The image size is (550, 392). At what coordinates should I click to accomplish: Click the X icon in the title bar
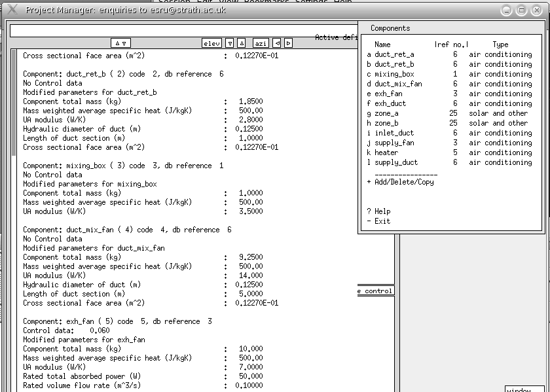pyautogui.click(x=12, y=10)
